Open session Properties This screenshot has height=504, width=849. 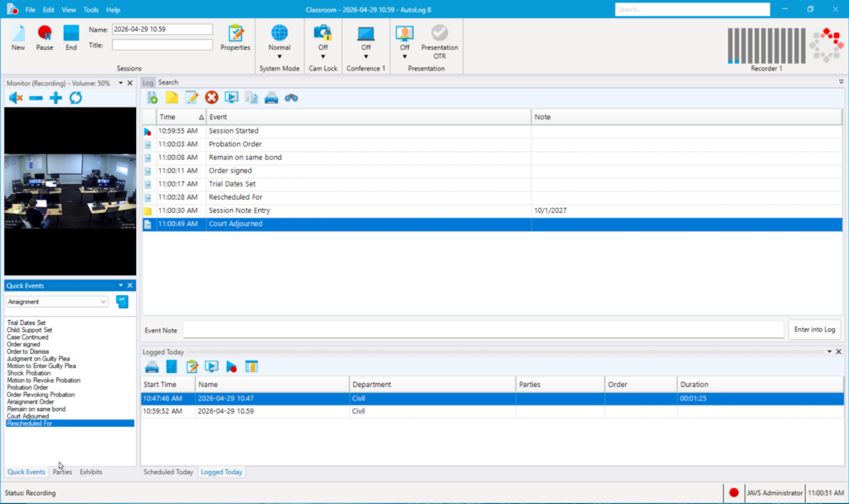[x=235, y=38]
